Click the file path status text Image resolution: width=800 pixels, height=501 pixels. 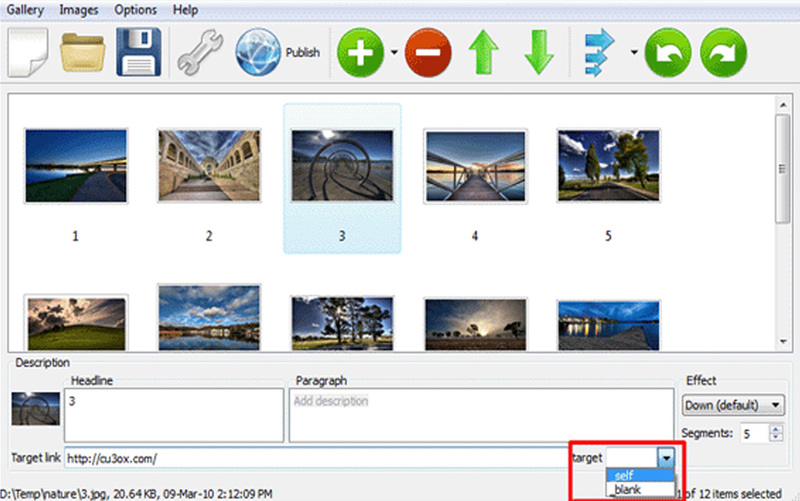tap(136, 493)
